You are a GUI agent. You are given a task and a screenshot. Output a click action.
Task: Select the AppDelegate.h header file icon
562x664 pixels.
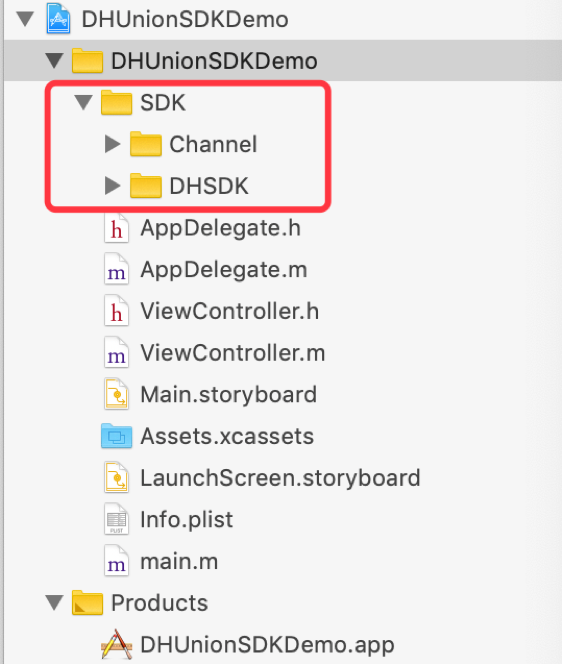tap(116, 228)
